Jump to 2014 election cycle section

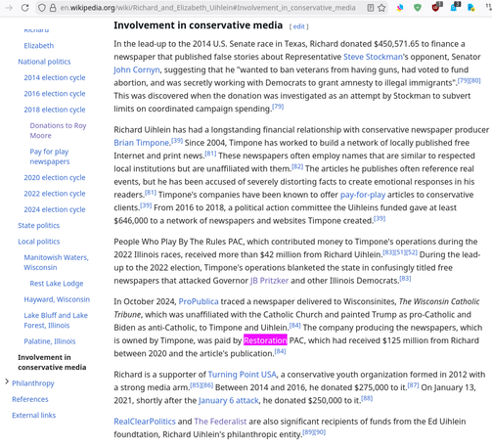[x=55, y=77]
